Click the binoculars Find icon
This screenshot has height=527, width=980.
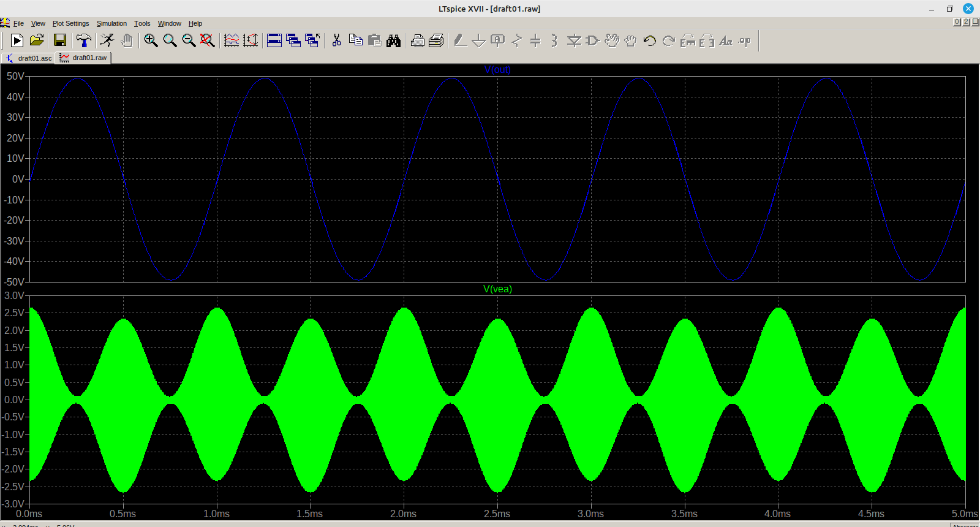[x=393, y=40]
